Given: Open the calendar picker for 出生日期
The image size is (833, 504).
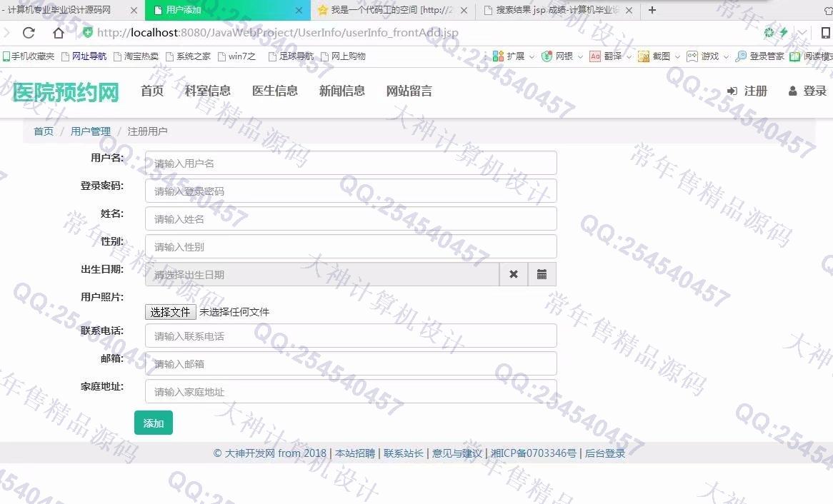Looking at the screenshot, I should tap(542, 275).
